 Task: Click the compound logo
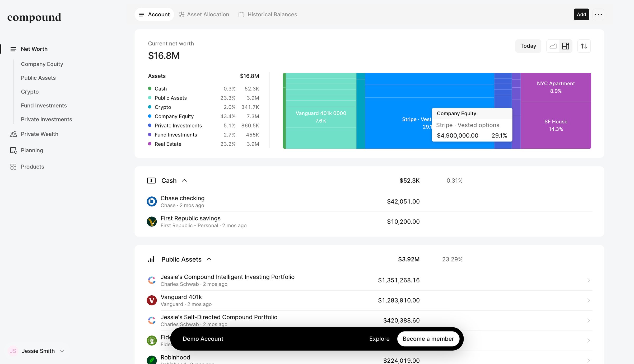point(34,17)
